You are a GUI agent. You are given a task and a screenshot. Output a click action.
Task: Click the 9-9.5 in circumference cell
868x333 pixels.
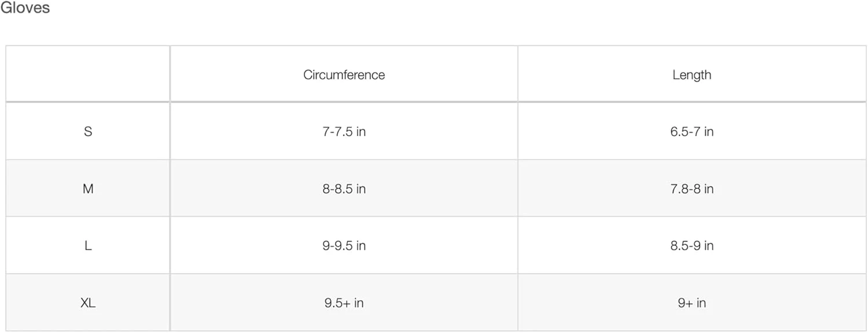coord(344,246)
